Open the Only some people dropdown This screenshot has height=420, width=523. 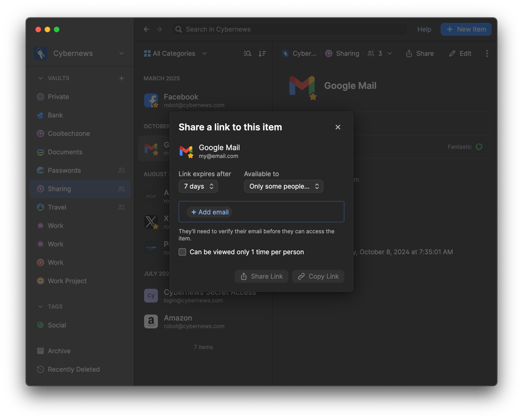pyautogui.click(x=283, y=186)
